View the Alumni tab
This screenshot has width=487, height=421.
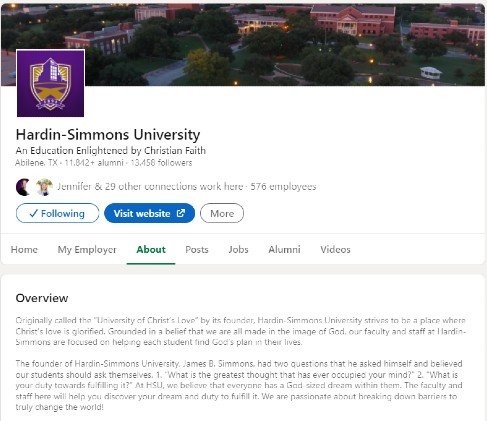tap(284, 250)
